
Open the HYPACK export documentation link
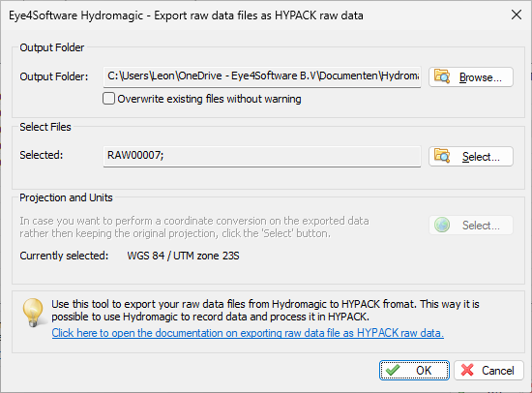248,333
